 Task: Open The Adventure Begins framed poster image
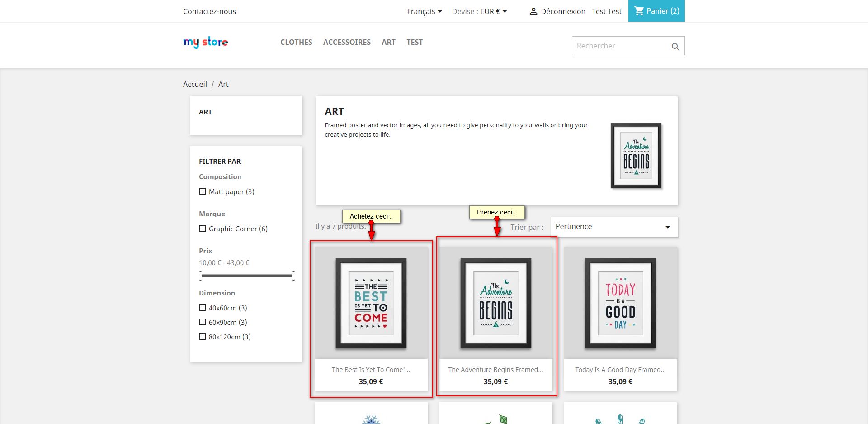[x=496, y=303]
